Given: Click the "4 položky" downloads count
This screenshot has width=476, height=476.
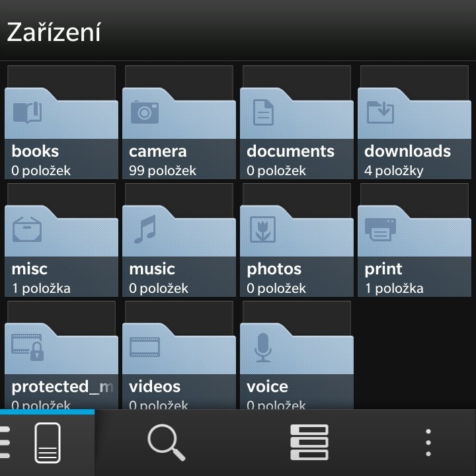Looking at the screenshot, I should 394,171.
